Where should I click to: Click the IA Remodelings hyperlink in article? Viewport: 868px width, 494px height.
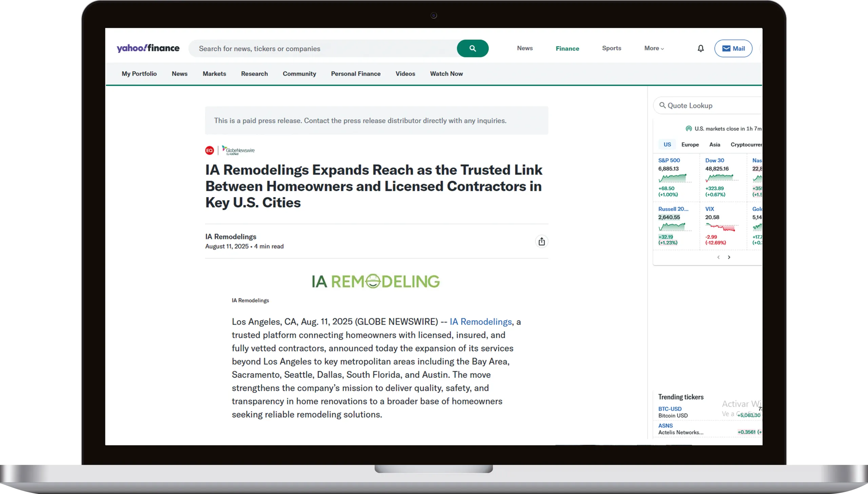480,322
